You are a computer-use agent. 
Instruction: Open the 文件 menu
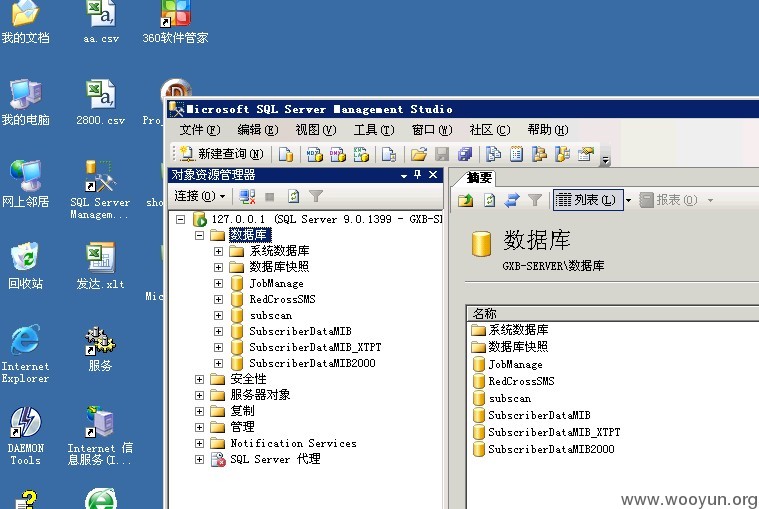(x=199, y=130)
